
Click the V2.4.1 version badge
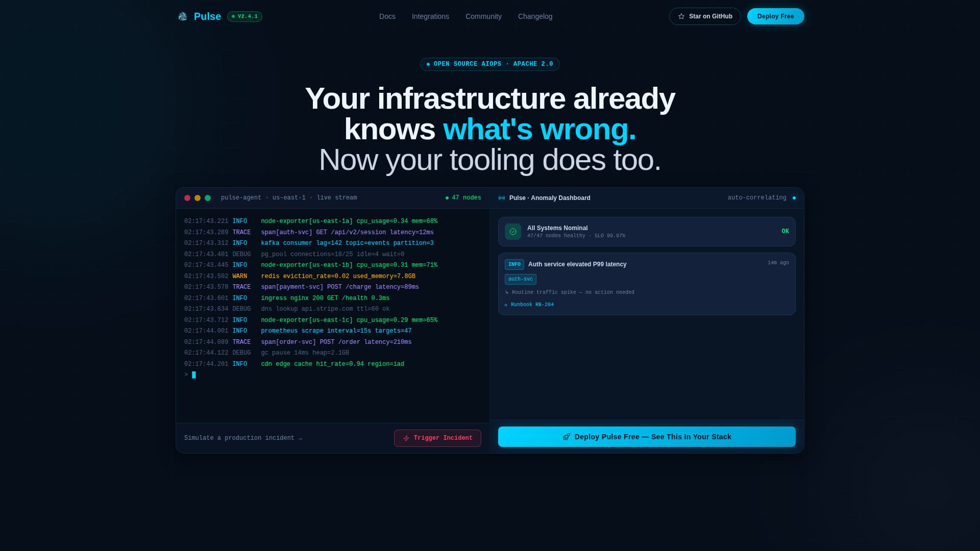pyautogui.click(x=244, y=16)
